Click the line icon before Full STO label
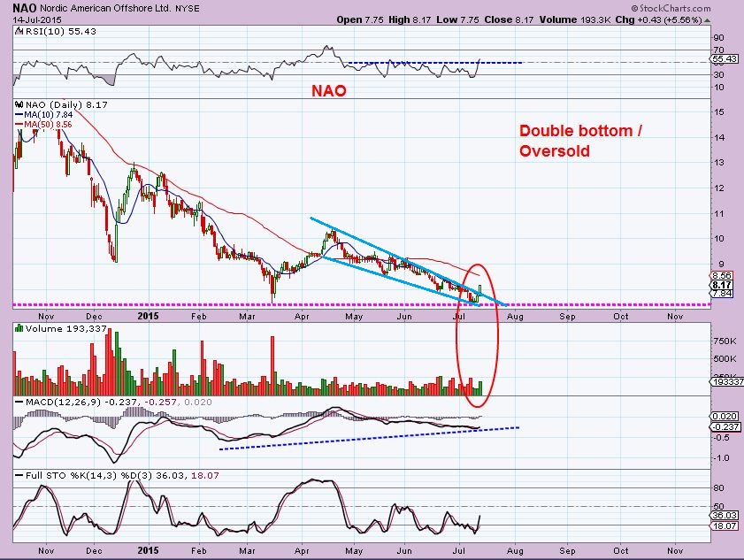 tap(19, 475)
